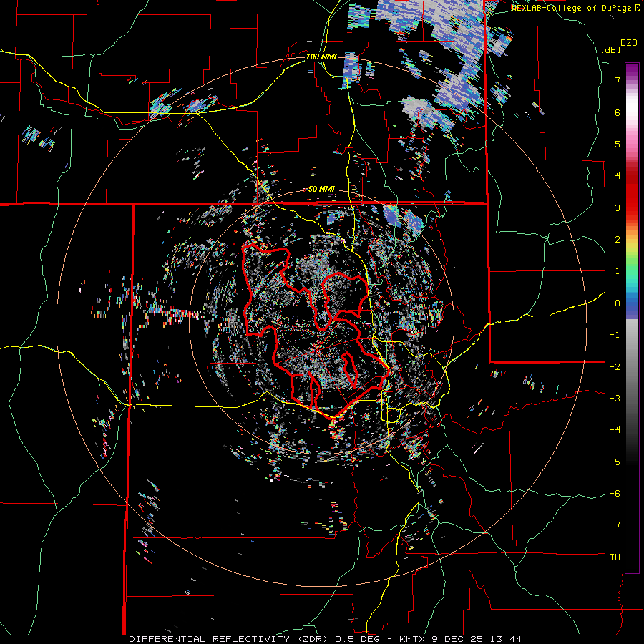Click the -5 value on the scale
Viewport: 644px width, 644px height.
click(615, 462)
